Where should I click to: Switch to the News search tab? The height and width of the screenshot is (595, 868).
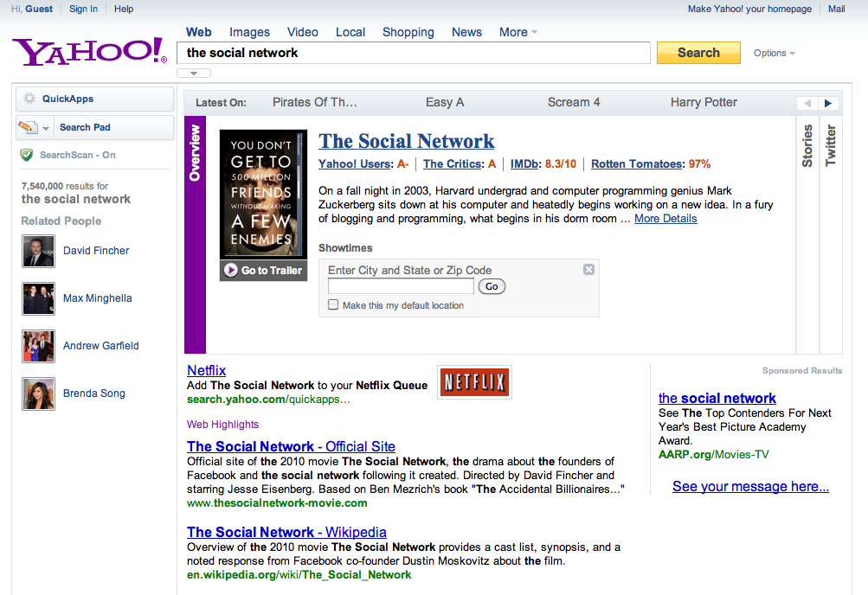tap(466, 32)
